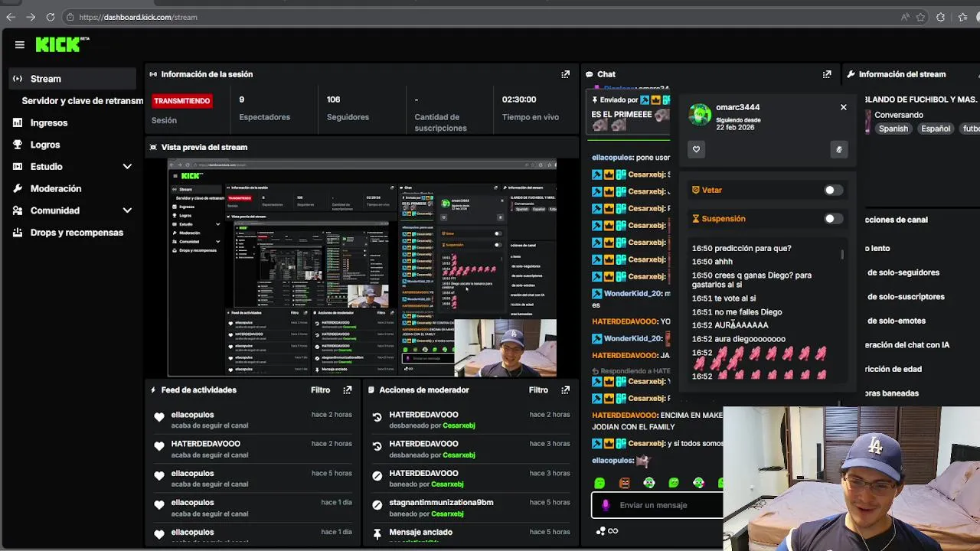The height and width of the screenshot is (551, 980).
Task: Select the orange angry emote above chat input
Action: pos(625,483)
